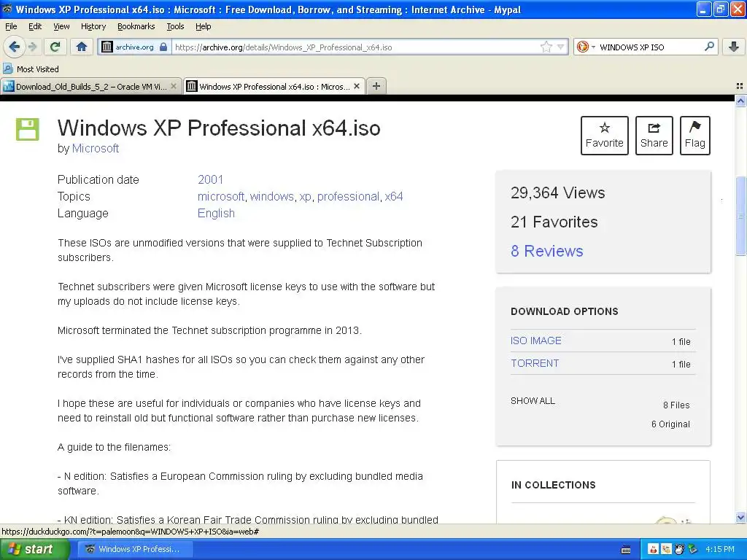This screenshot has width=747, height=560.
Task: Click the vertical scrollbar thumb
Action: coord(740,216)
